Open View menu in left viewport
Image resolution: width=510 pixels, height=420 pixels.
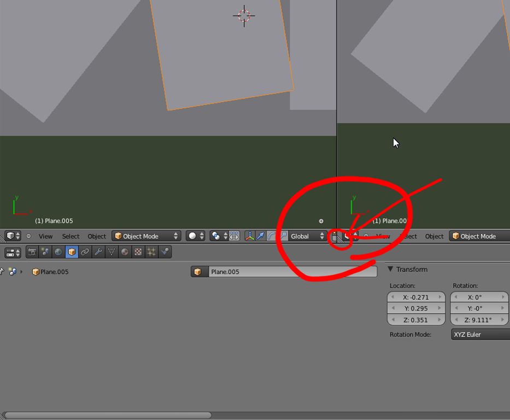(x=45, y=236)
